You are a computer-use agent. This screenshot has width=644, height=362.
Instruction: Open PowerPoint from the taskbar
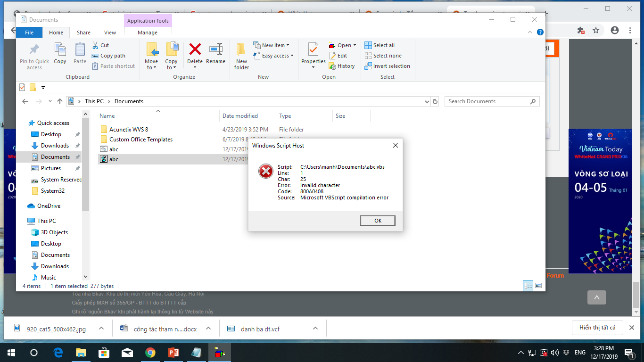pyautogui.click(x=173, y=353)
